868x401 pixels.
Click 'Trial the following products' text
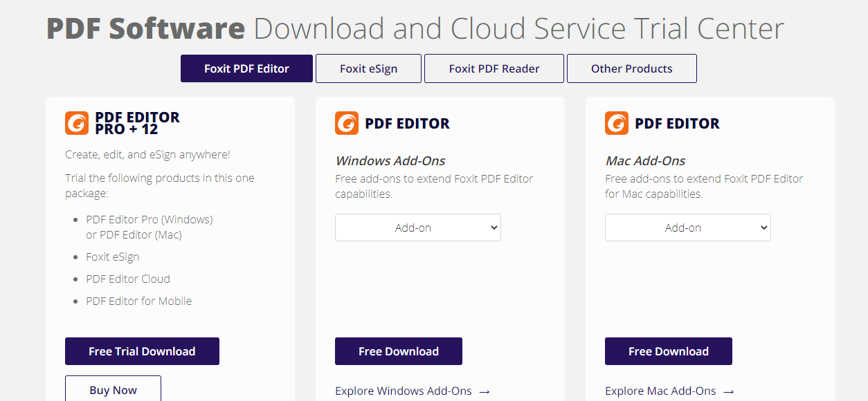(x=160, y=185)
